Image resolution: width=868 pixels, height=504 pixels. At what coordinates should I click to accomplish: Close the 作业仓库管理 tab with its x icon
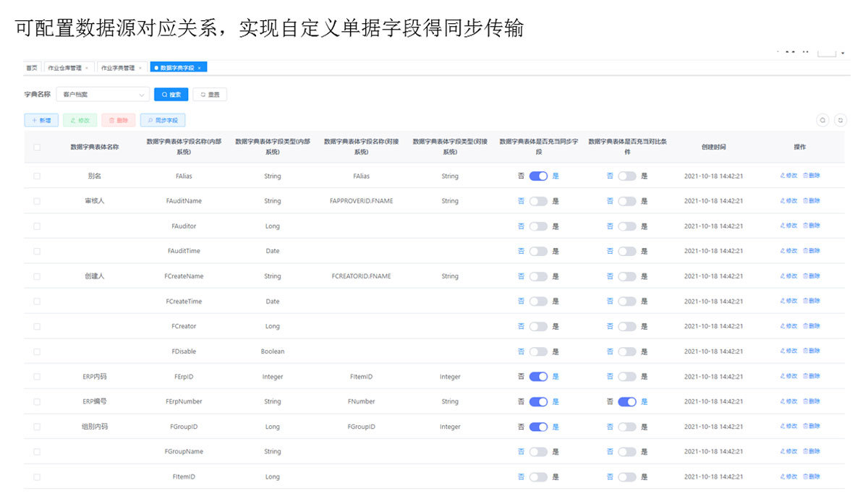tap(87, 68)
